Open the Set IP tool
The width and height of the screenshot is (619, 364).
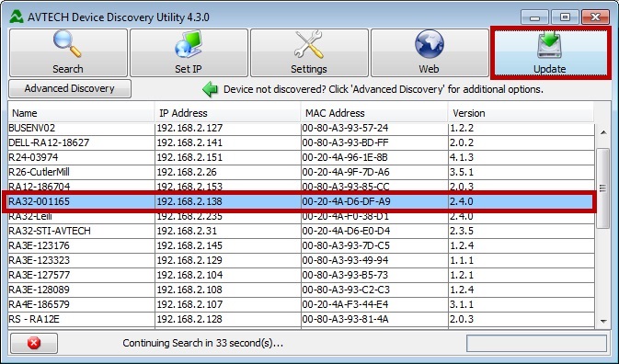pos(189,52)
